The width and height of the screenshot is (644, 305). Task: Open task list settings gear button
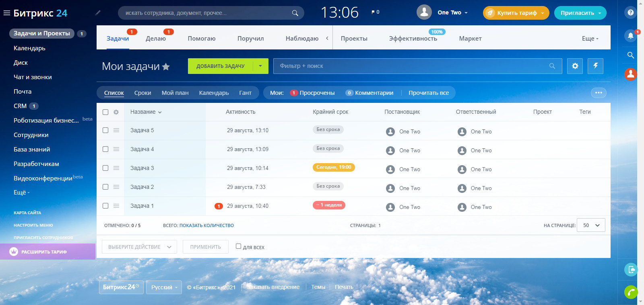pos(575,66)
